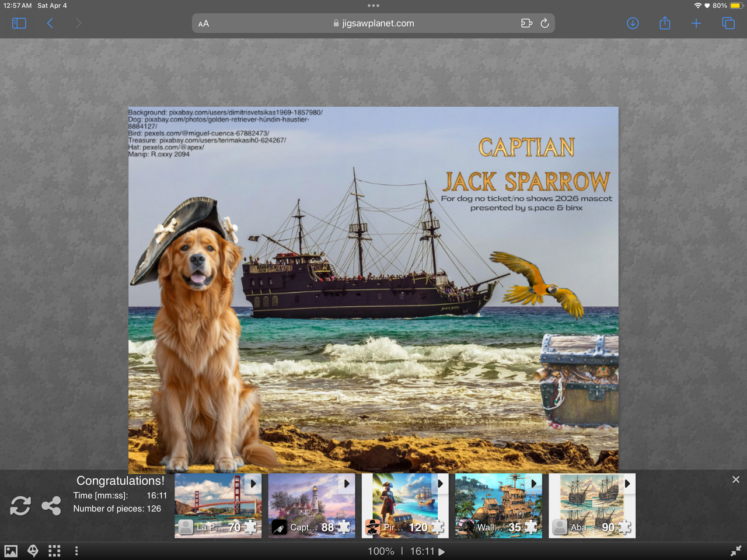Open the avatar on the La P… puzzle

coord(186,527)
